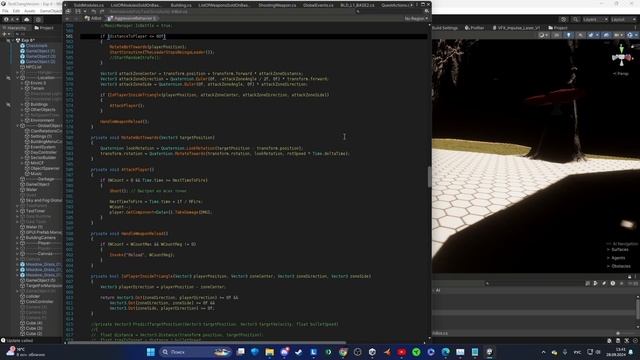The width and height of the screenshot is (640, 360).
Task: Toggle 2D mode button in Scene toolbar
Action: click(557, 35)
